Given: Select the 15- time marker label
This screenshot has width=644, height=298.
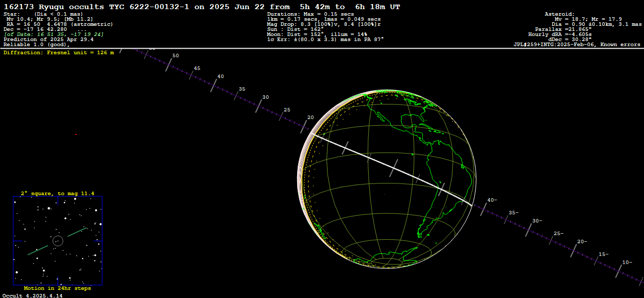Looking at the screenshot, I should 603,254.
